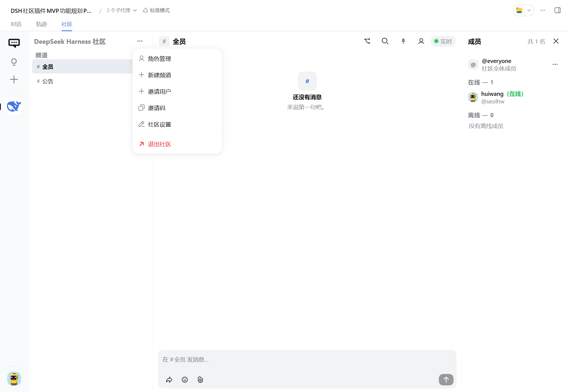This screenshot has height=392, width=568.
Task: Expand the folder button dropdown arrow
Action: click(529, 10)
